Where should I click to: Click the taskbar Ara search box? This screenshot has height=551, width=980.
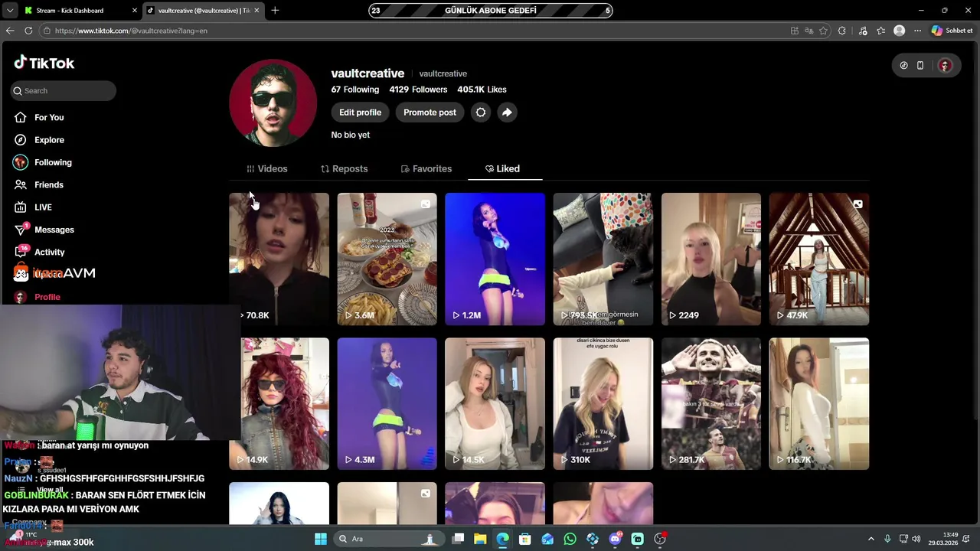click(x=389, y=539)
